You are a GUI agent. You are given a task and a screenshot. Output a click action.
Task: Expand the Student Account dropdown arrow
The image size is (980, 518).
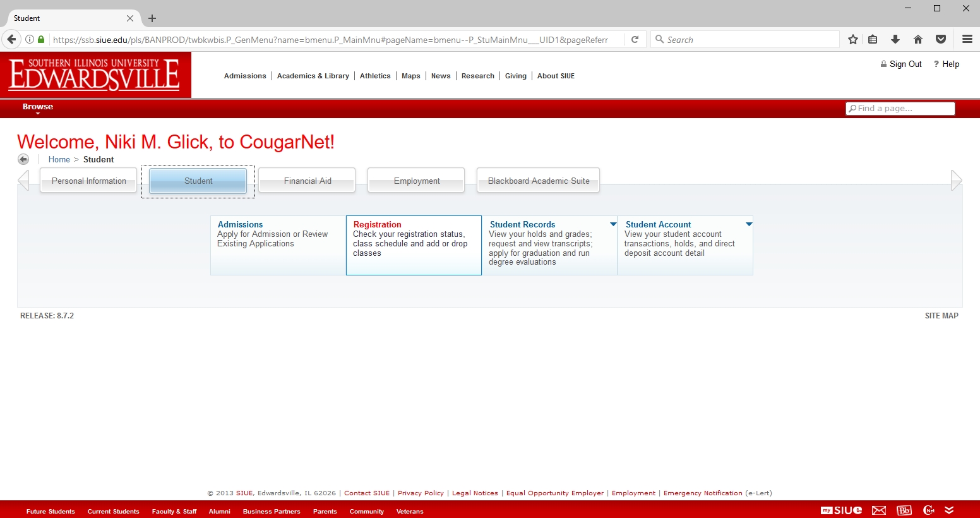[749, 224]
